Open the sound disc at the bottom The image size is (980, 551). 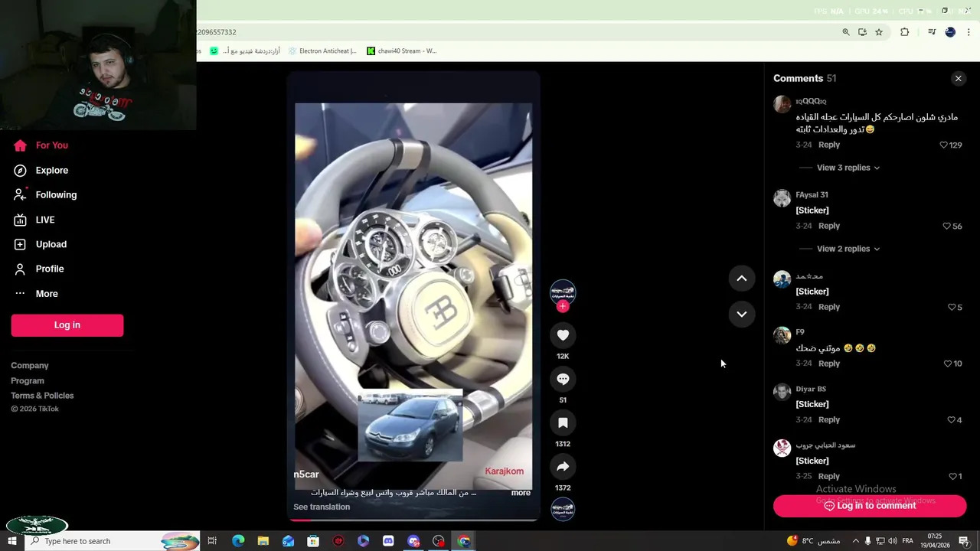pos(563,509)
